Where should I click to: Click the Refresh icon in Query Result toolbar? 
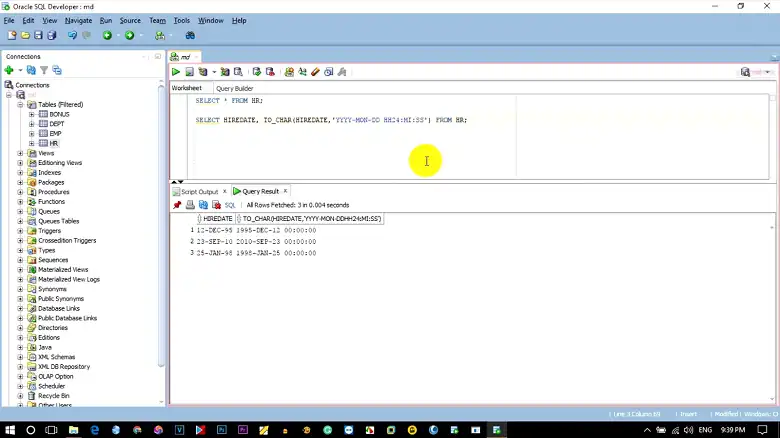(203, 205)
